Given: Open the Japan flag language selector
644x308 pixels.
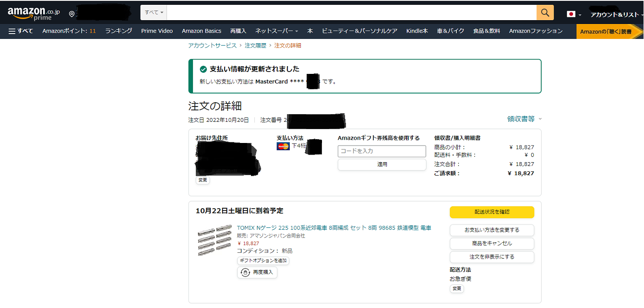Looking at the screenshot, I should [x=574, y=14].
